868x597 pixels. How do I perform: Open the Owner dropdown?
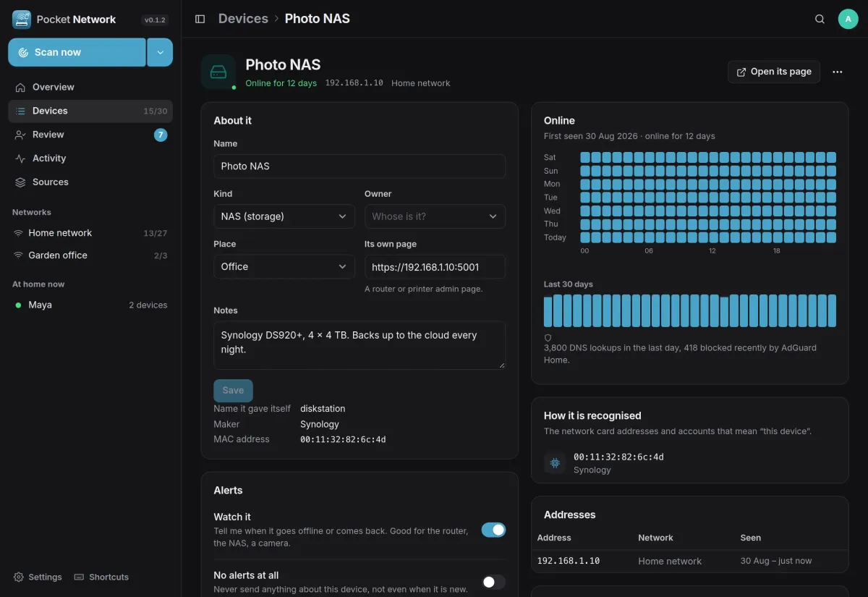[435, 216]
